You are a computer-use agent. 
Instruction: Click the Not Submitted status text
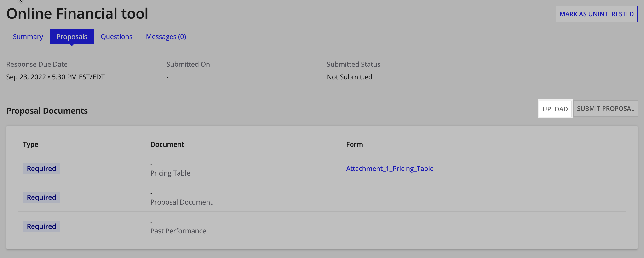(x=349, y=77)
